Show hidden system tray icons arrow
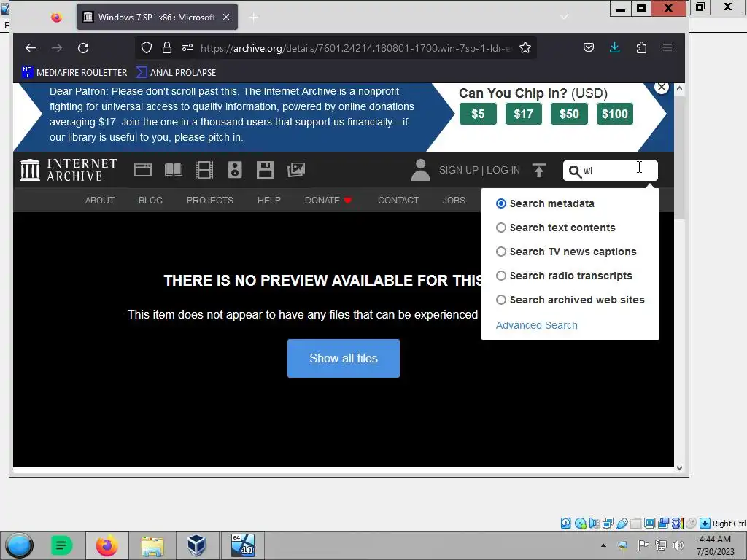Image resolution: width=747 pixels, height=560 pixels. 603,545
